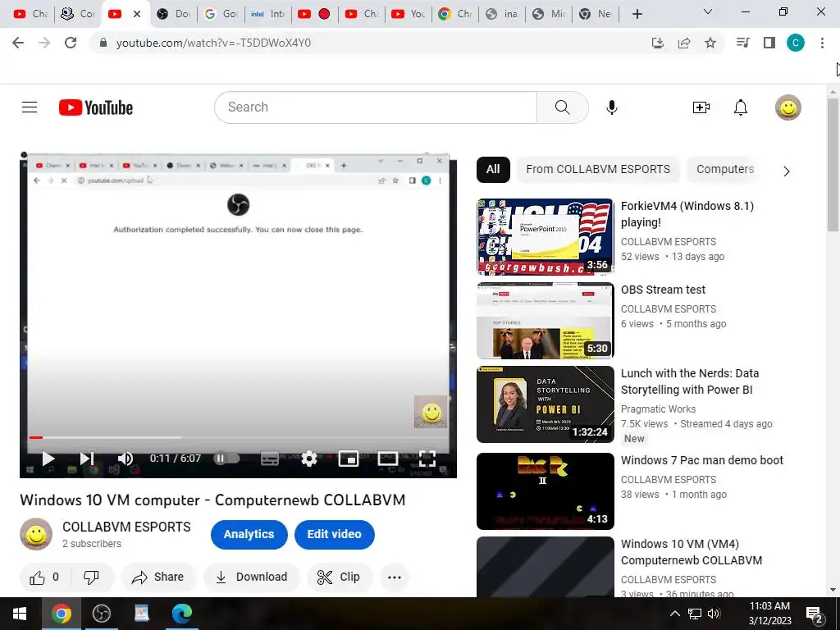
Task: Like the video with thumbs up
Action: click(x=44, y=577)
